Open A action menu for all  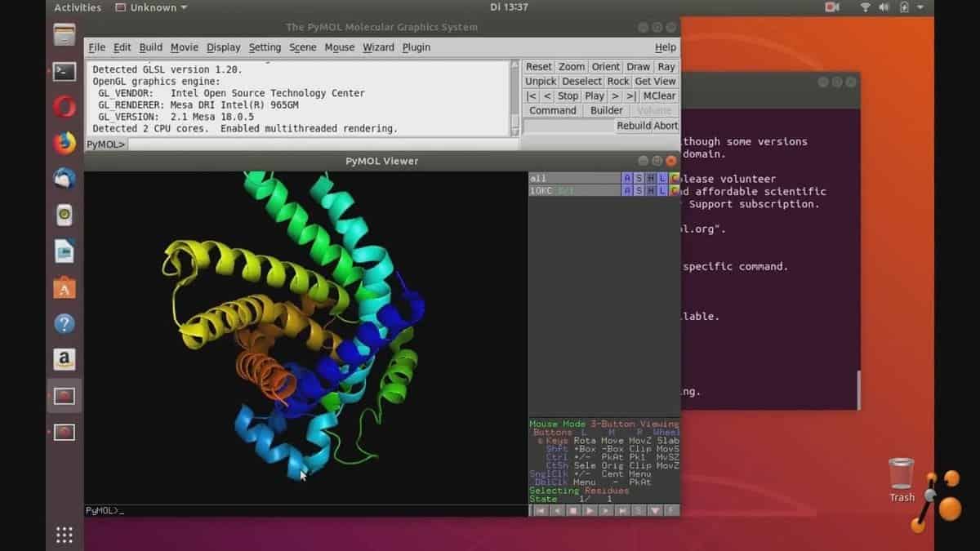pyautogui.click(x=627, y=178)
